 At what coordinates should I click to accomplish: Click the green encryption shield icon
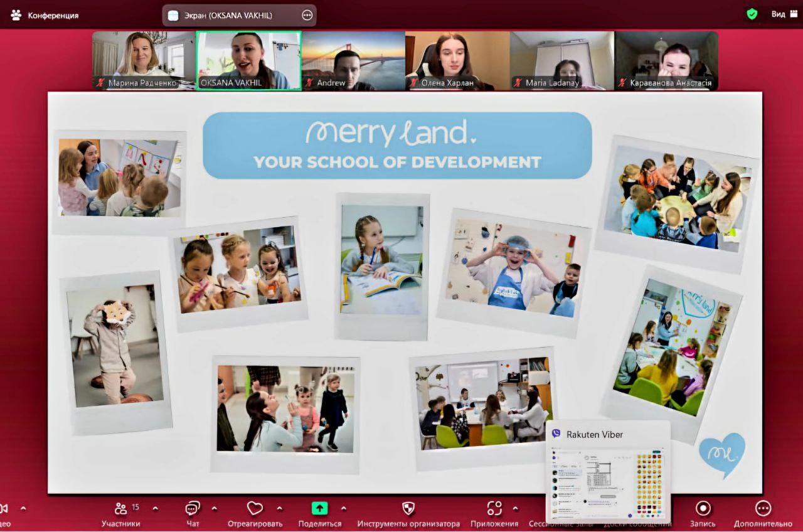click(x=752, y=14)
